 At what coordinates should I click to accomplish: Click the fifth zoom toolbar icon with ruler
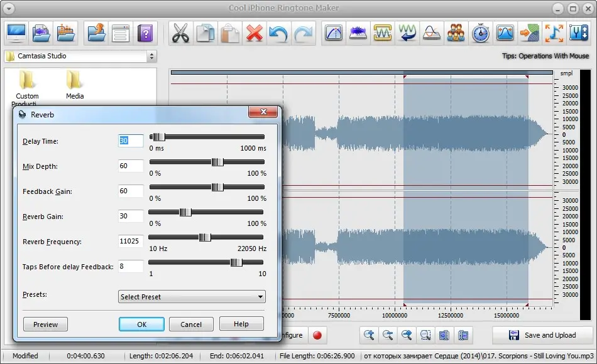click(444, 335)
